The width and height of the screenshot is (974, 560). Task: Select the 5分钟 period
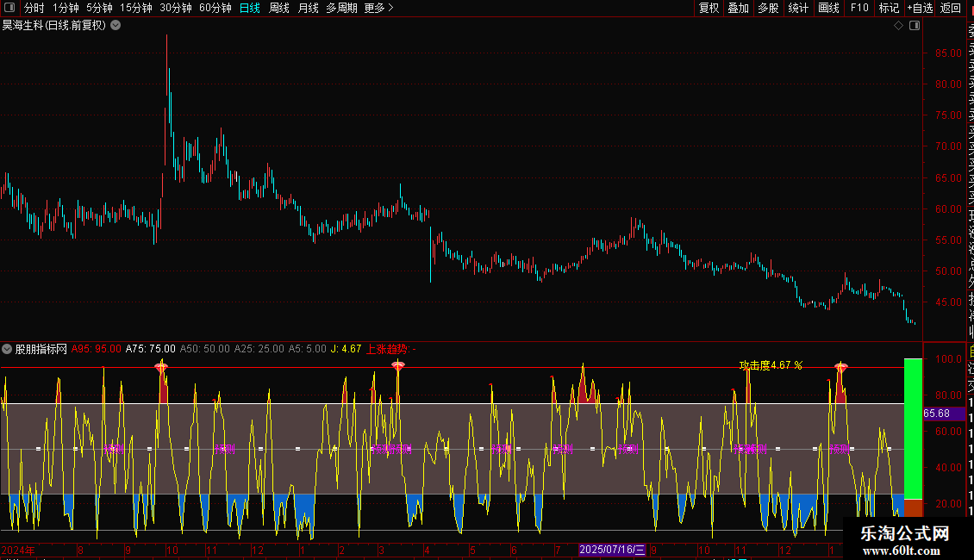click(99, 8)
